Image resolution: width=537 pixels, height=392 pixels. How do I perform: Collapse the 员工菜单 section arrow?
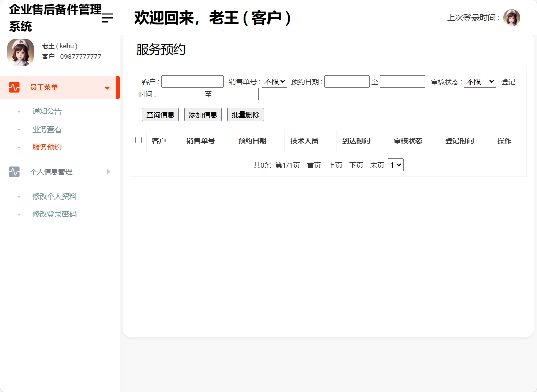[107, 87]
